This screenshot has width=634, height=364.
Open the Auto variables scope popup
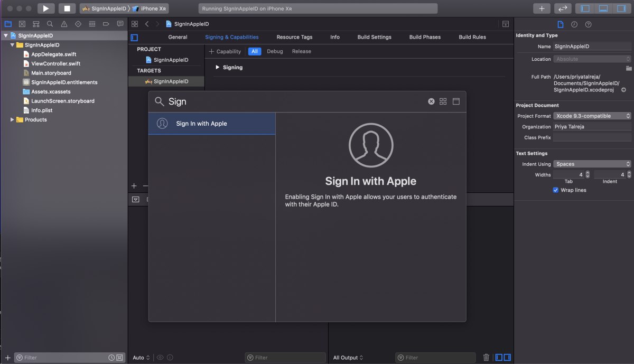141,358
